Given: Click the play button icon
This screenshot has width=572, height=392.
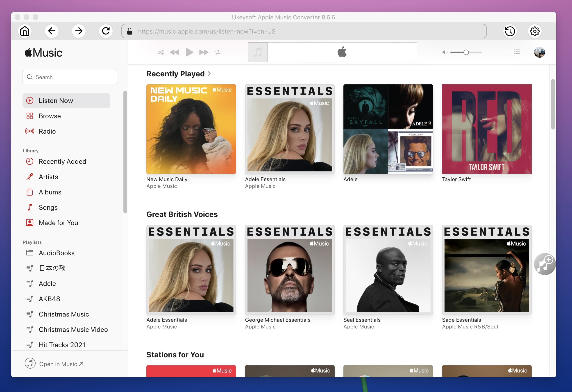Looking at the screenshot, I should (x=189, y=52).
